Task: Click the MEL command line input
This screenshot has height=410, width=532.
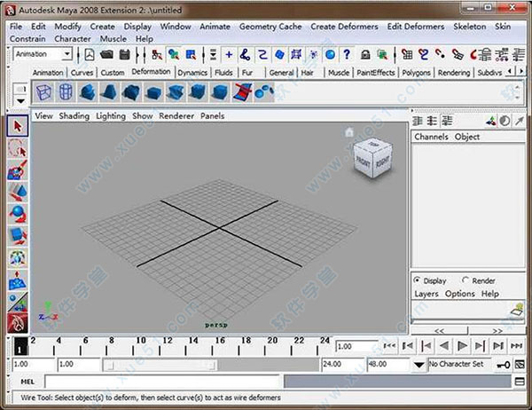Action: (162, 382)
